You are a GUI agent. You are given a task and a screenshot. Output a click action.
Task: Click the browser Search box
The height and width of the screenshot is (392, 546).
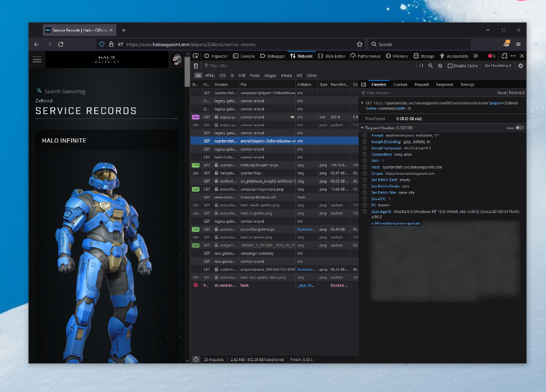pyautogui.click(x=419, y=44)
